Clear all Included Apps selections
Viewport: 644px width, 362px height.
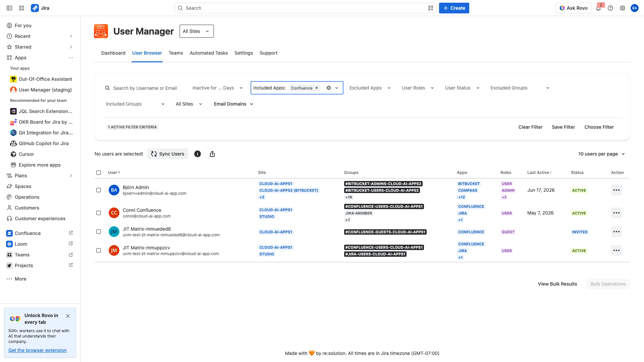[x=329, y=88]
